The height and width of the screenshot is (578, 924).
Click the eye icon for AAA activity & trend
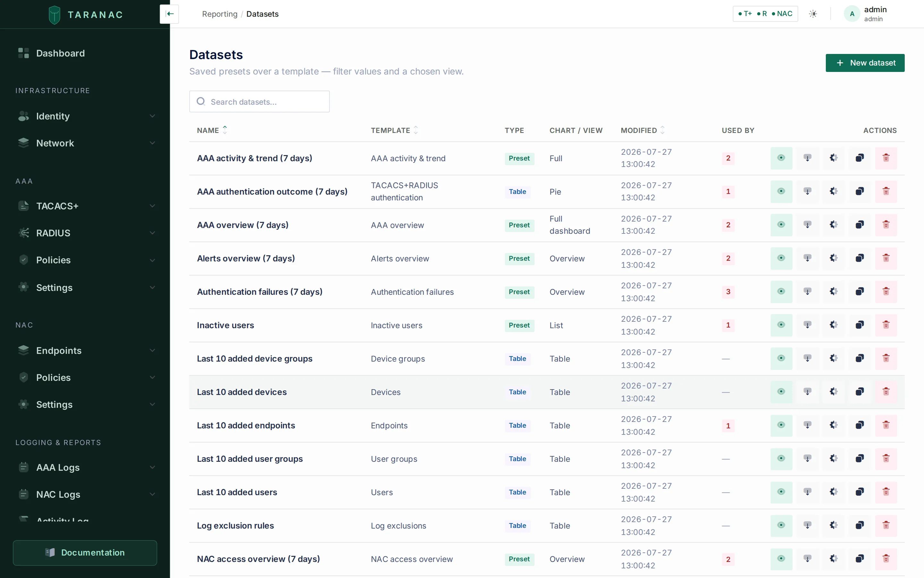781,158
